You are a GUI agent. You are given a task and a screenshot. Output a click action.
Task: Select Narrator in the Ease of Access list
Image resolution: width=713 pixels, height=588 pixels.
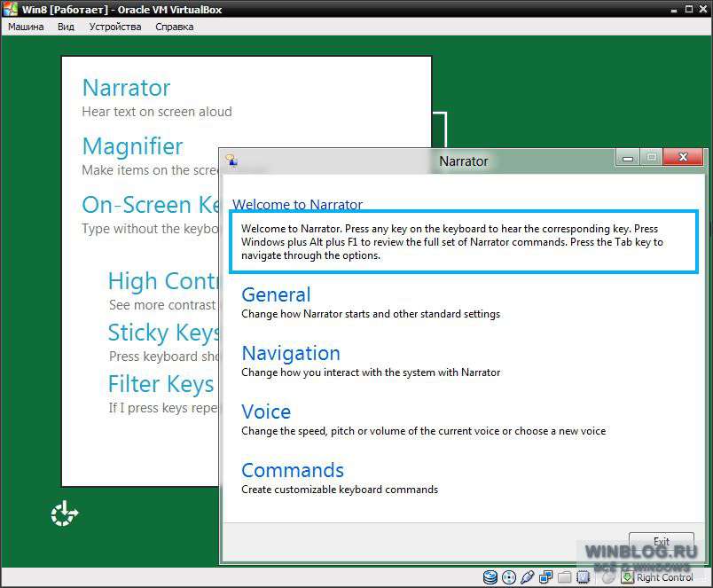pyautogui.click(x=127, y=88)
